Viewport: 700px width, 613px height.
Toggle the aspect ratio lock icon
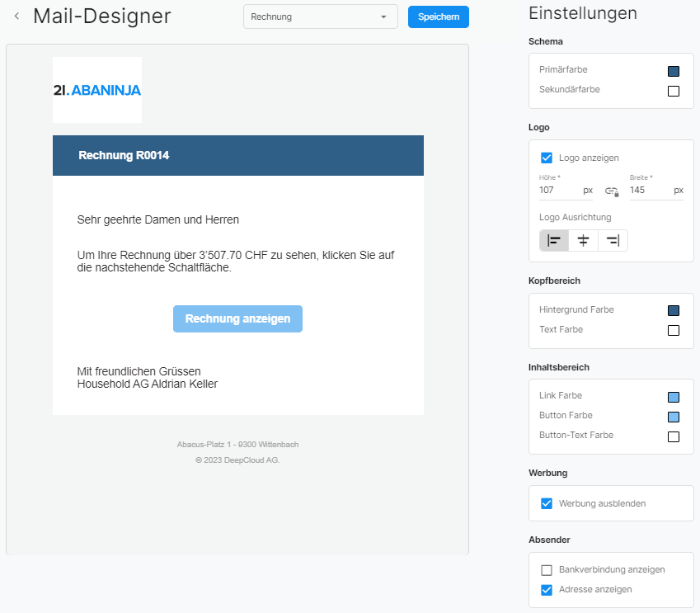tap(612, 191)
